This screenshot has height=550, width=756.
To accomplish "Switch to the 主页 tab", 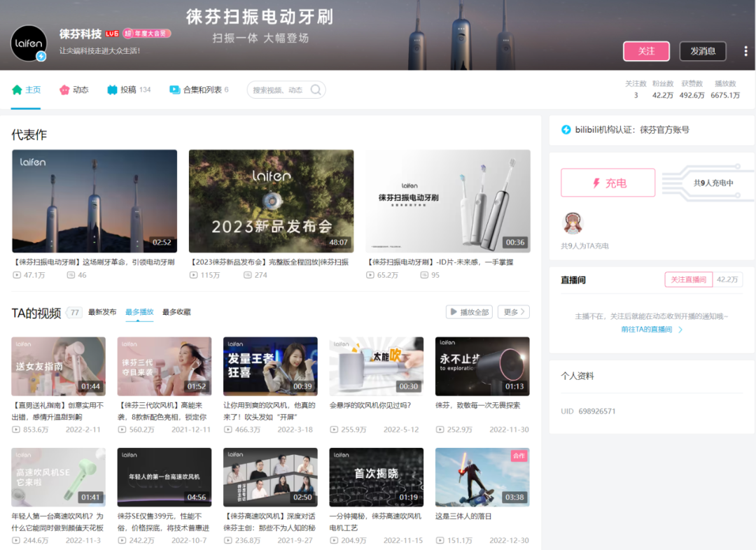I will (x=26, y=90).
